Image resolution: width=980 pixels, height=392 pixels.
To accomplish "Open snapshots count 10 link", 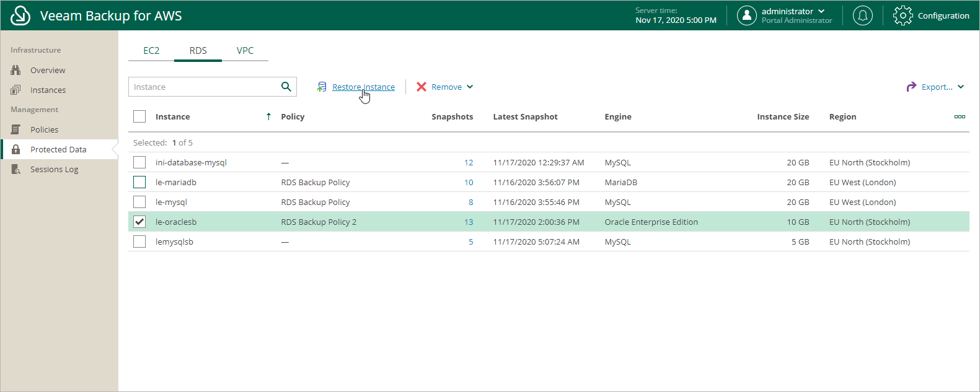I will (x=469, y=183).
